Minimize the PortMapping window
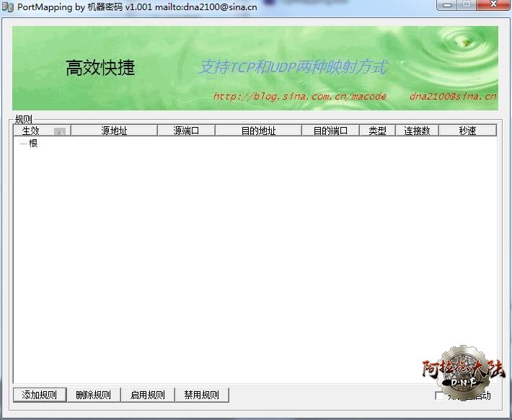 (x=448, y=6)
